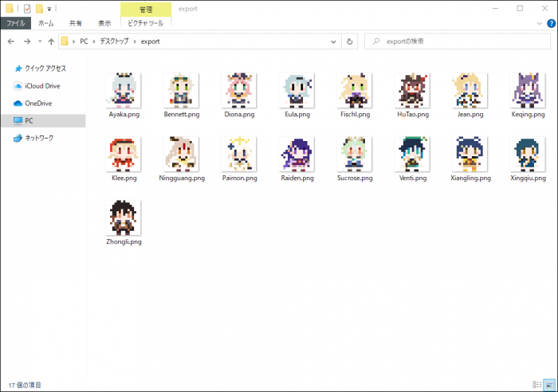Click the Properties icon in the title bar

[x=27, y=8]
